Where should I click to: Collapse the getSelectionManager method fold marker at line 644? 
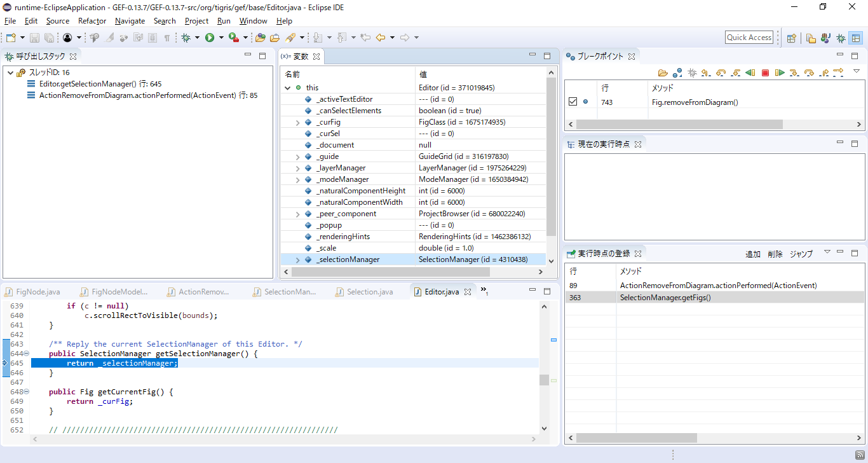click(x=27, y=354)
